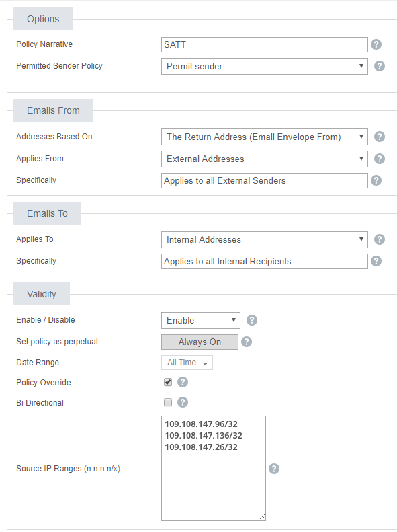The height and width of the screenshot is (532, 397).
Task: Open help for Emails From Specifically field
Action: point(376,180)
